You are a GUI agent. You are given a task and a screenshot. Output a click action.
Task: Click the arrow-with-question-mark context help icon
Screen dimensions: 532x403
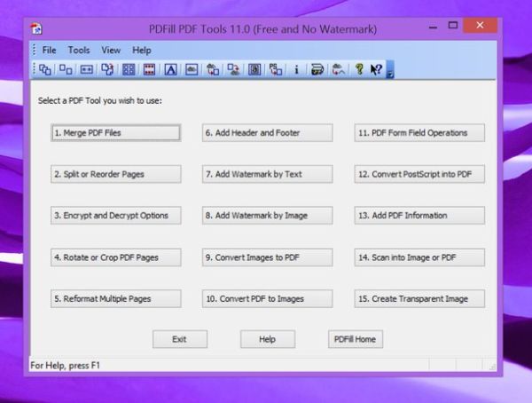376,69
